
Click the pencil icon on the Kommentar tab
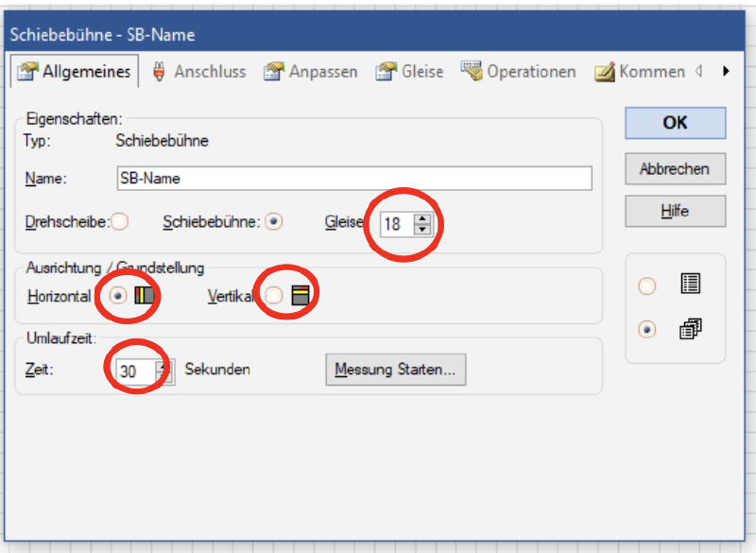(x=605, y=71)
